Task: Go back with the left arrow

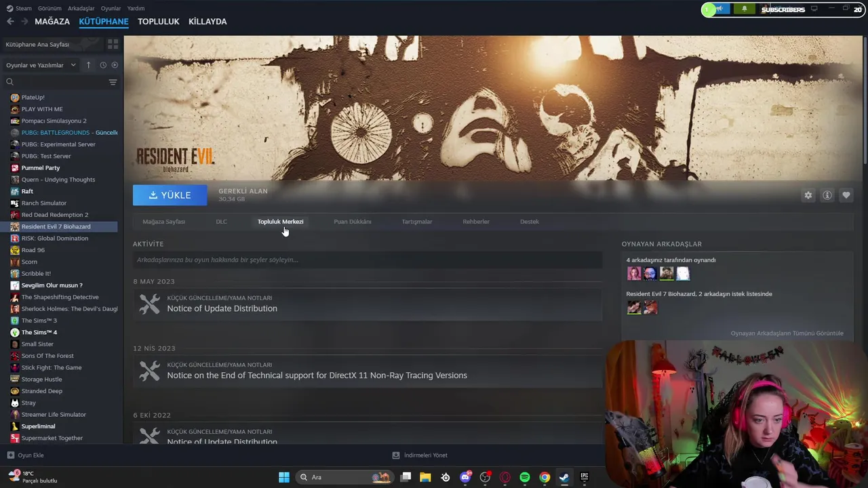Action: (x=10, y=22)
